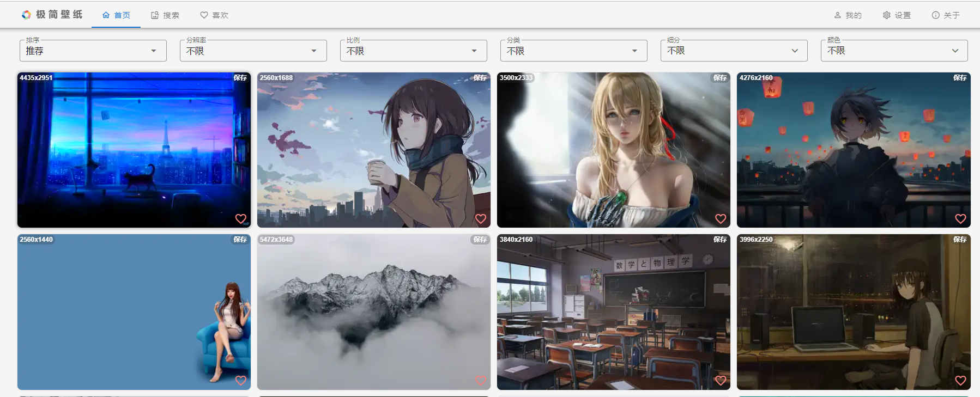This screenshot has width=980, height=397.
Task: Open the 首页 home tab
Action: (x=116, y=15)
